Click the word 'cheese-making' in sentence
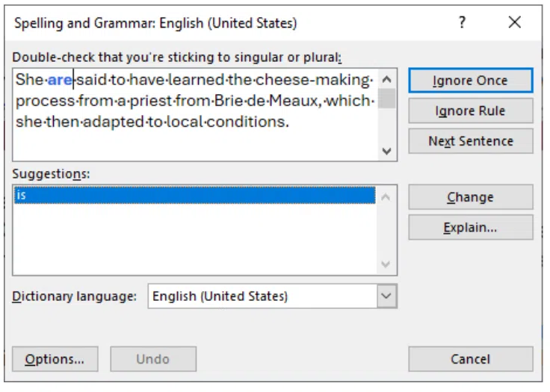 coord(312,80)
